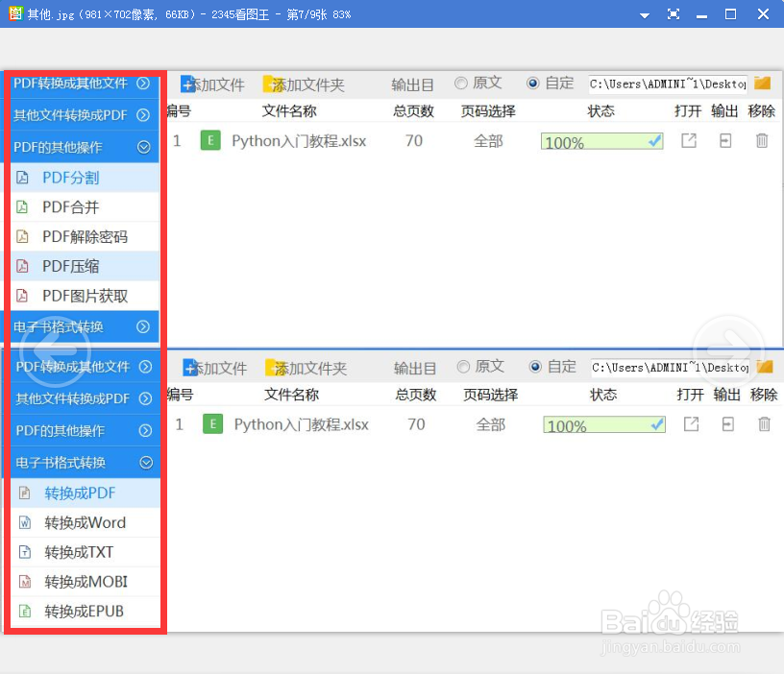Click the 100% conversion progress bar
The image size is (784, 674).
tap(601, 140)
